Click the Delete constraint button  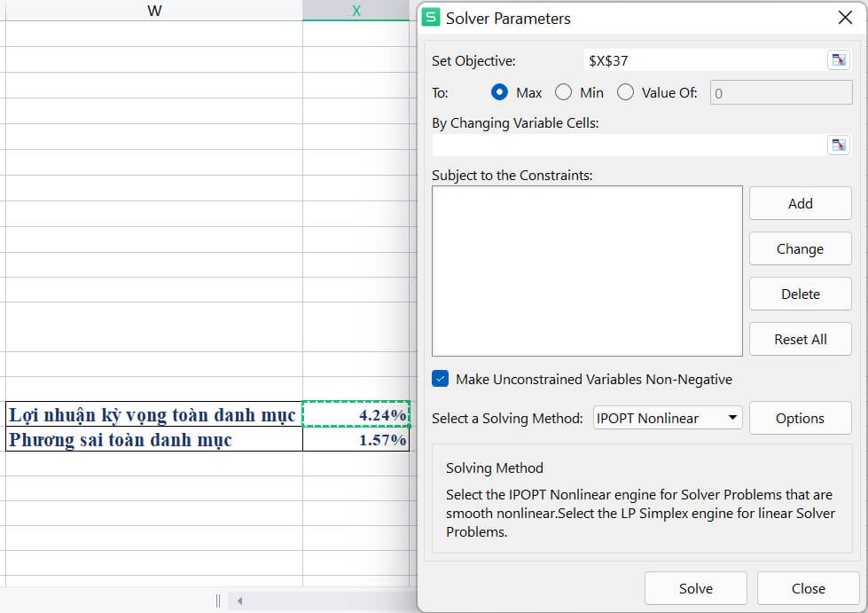[x=801, y=294]
